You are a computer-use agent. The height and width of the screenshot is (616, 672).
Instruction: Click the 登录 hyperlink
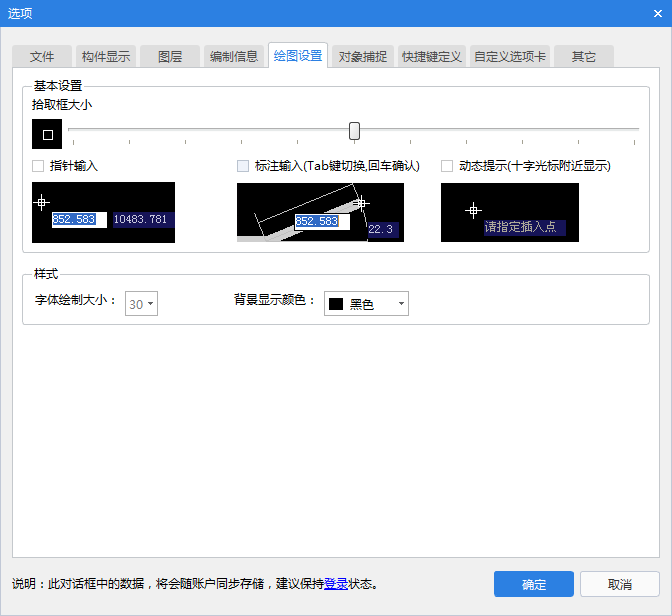336,584
